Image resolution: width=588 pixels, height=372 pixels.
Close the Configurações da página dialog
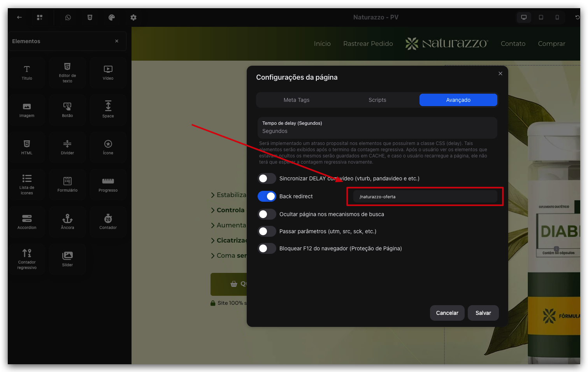500,73
